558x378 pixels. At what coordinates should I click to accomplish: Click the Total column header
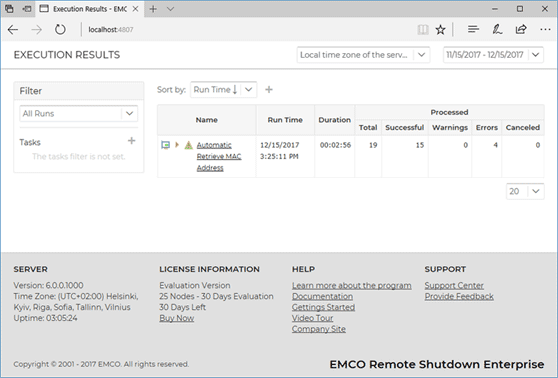click(x=368, y=127)
